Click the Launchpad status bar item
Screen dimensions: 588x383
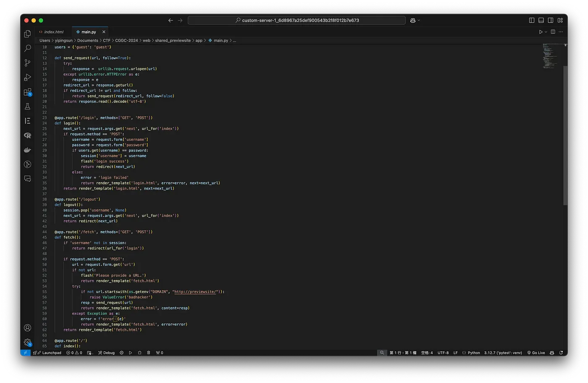[47, 353]
